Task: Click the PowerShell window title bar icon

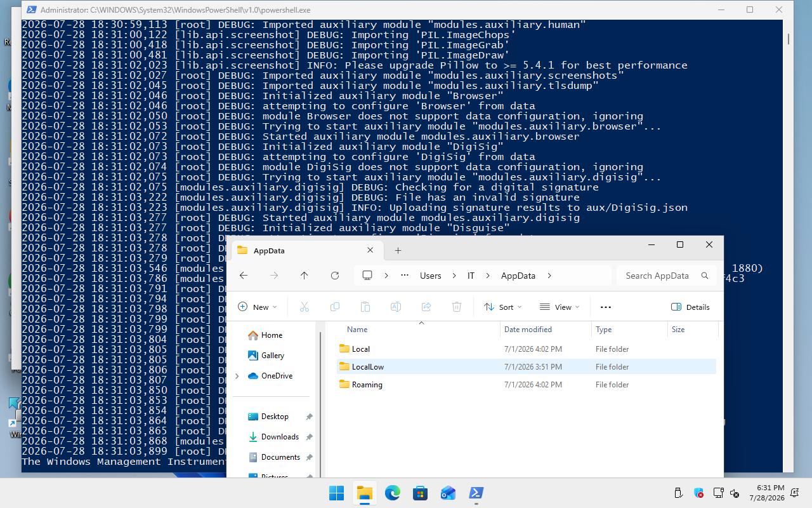Action: pyautogui.click(x=30, y=10)
